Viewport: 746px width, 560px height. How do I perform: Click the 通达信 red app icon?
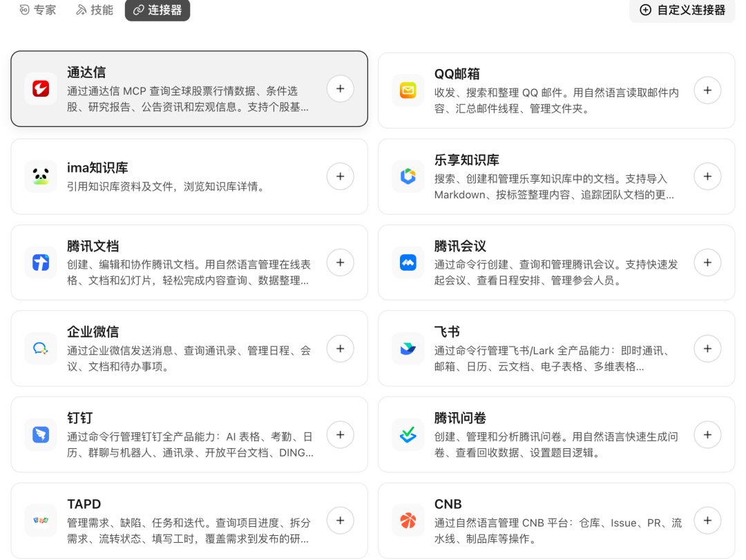(41, 88)
